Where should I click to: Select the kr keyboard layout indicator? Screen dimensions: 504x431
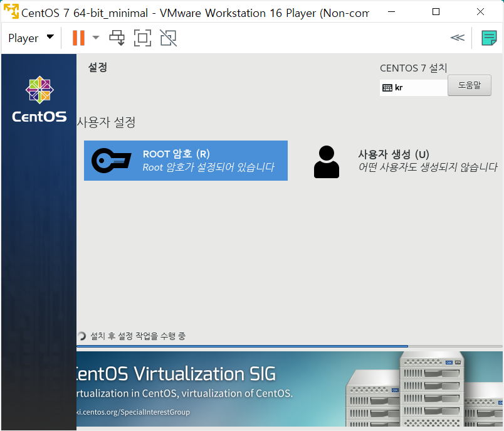tap(413, 87)
